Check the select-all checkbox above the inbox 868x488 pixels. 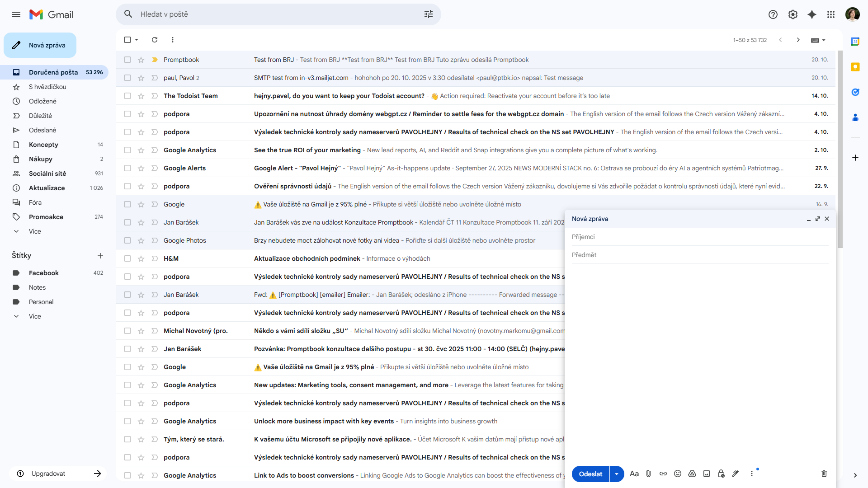(x=127, y=40)
